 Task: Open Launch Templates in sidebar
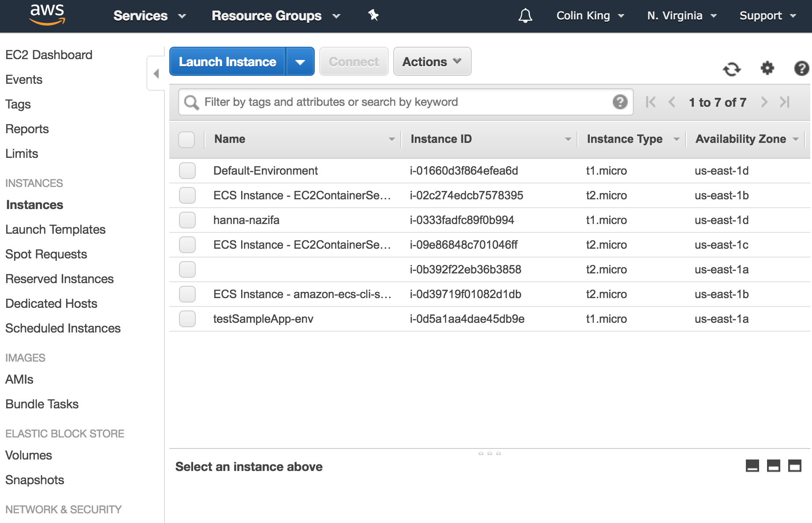[56, 230]
